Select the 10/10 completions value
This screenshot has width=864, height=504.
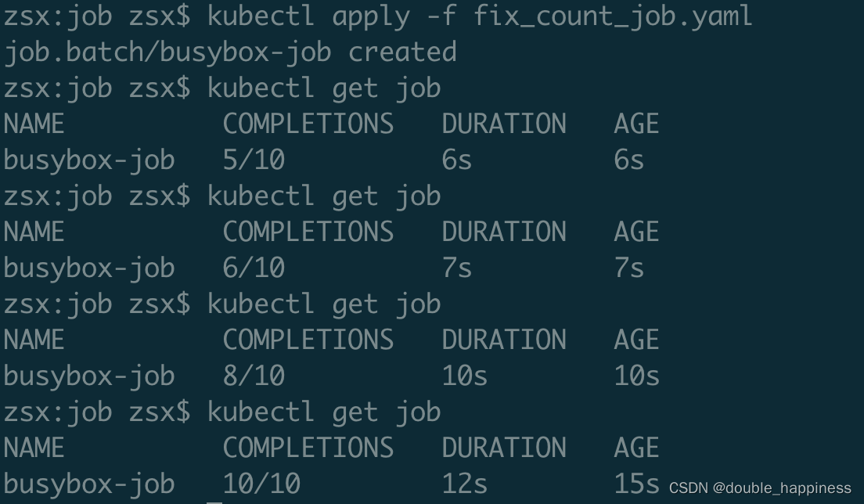click(261, 484)
